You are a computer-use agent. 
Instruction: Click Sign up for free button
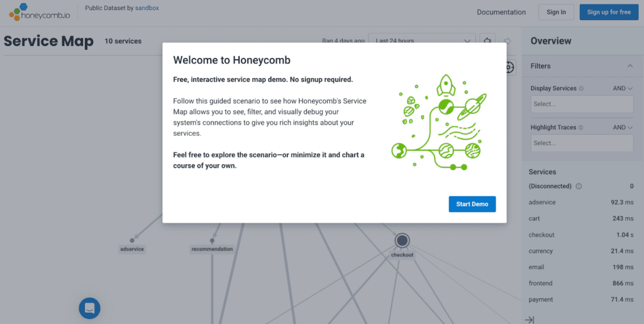[x=609, y=12]
